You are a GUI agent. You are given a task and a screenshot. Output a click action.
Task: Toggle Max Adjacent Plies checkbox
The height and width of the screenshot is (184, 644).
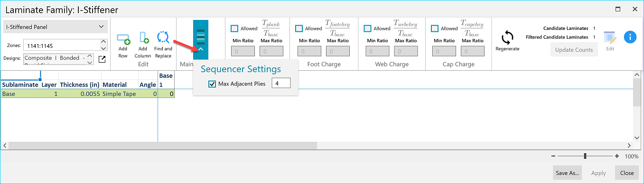click(212, 84)
